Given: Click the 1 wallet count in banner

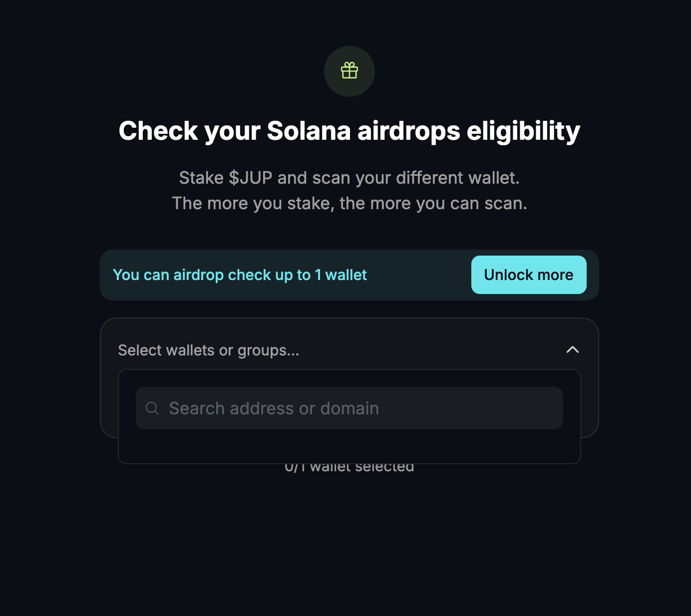Looking at the screenshot, I should (341, 275).
